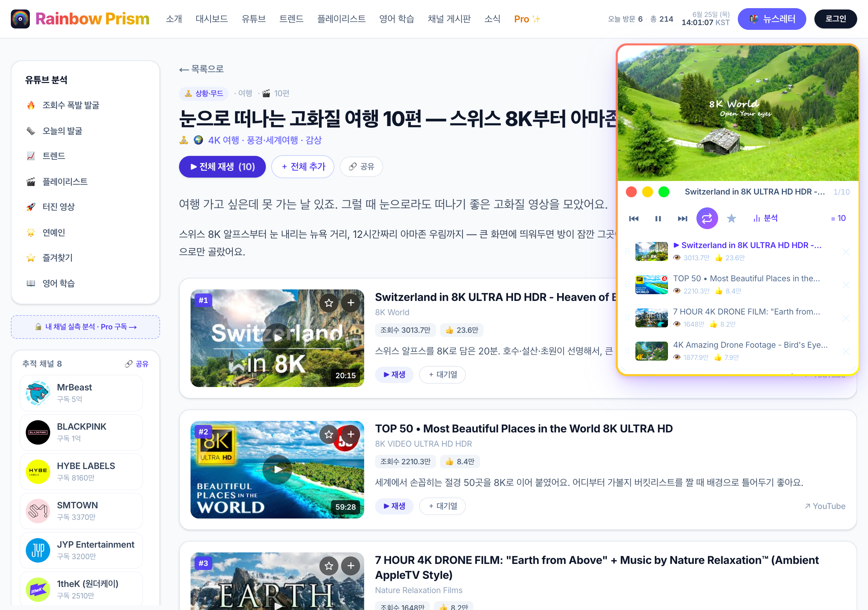
Task: Grab drag handle of Switzerland queue item
Action: pyautogui.click(x=627, y=251)
